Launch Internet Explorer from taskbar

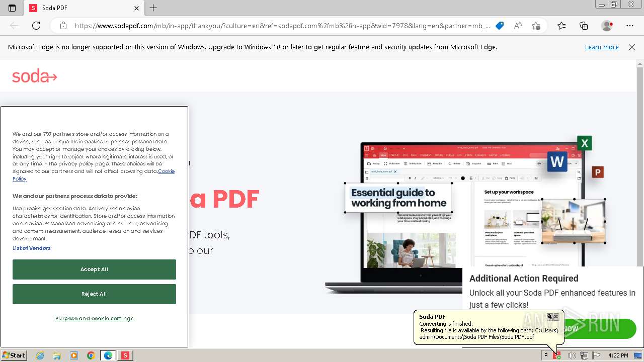(x=40, y=355)
